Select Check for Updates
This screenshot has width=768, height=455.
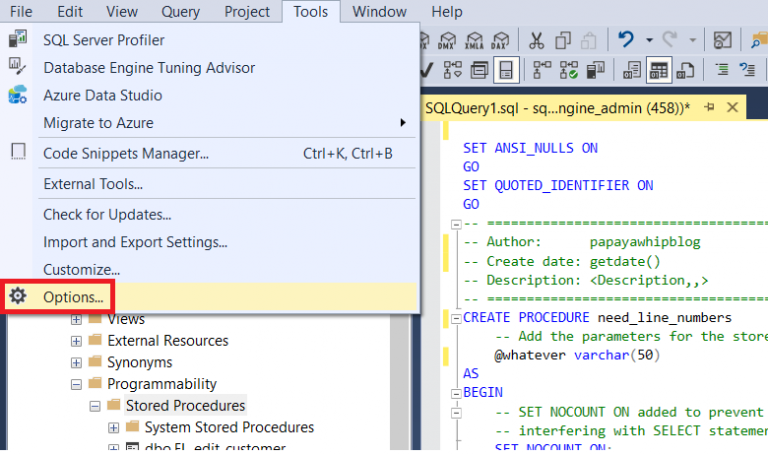point(210,215)
